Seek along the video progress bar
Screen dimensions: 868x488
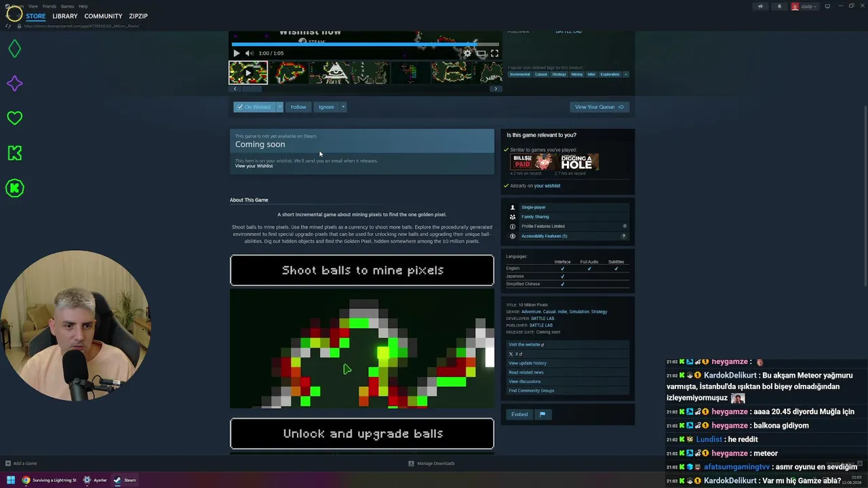pos(366,44)
